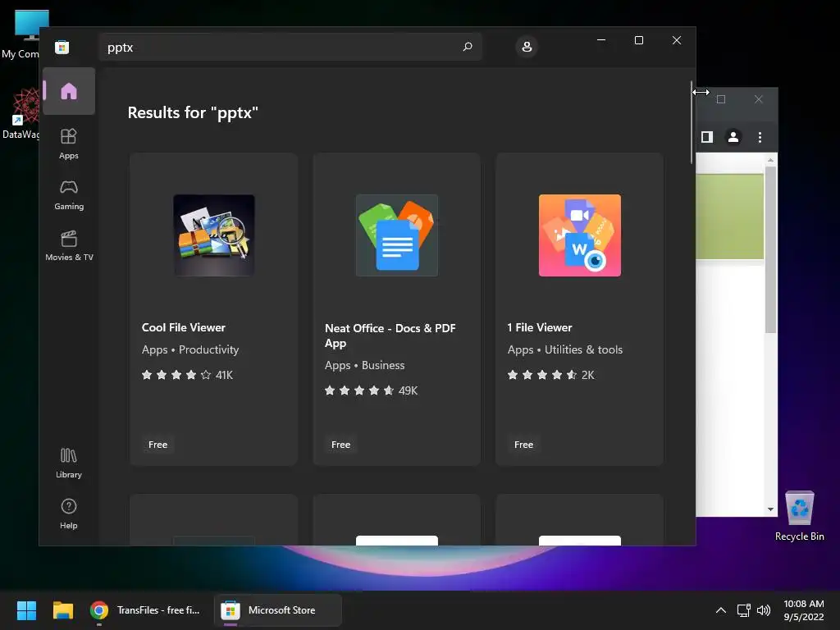Click the search magnifier icon
The height and width of the screenshot is (630, 840).
467,47
